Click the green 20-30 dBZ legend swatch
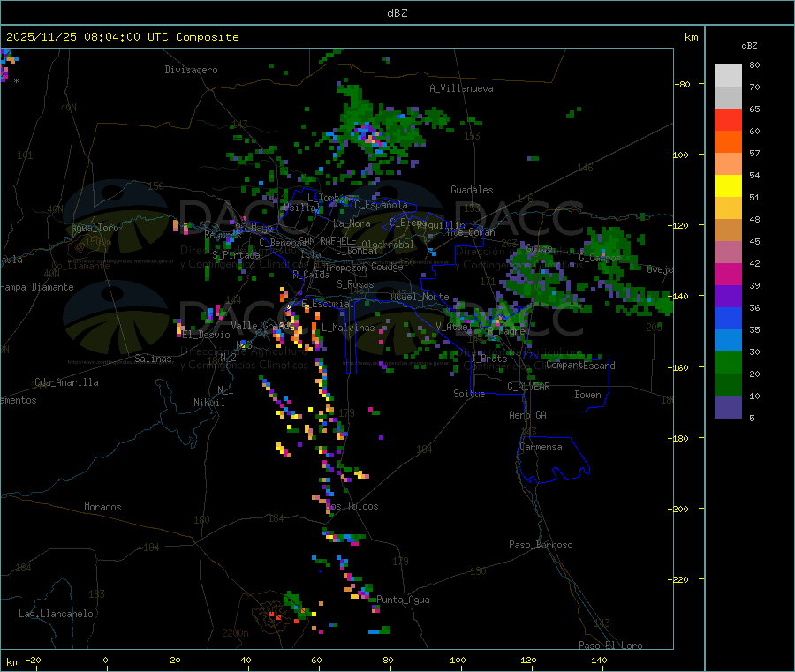 pos(728,362)
